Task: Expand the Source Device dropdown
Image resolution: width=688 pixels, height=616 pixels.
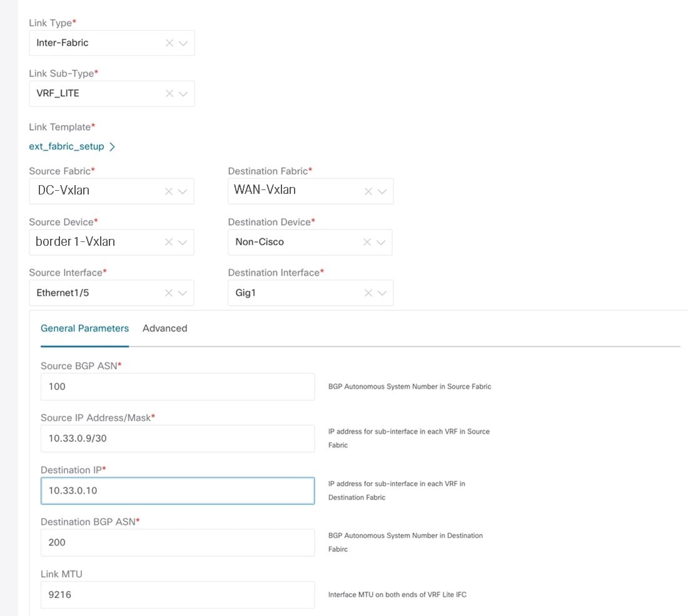Action: [x=183, y=242]
